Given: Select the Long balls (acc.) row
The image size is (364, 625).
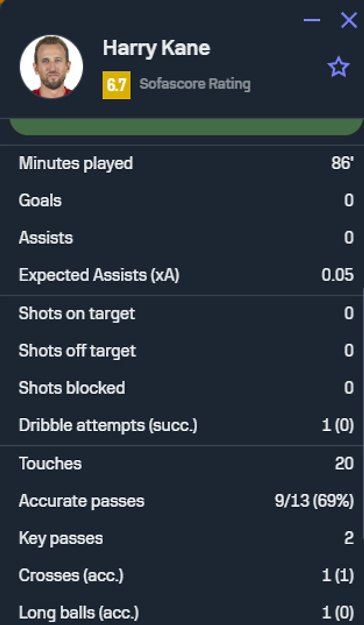Looking at the screenshot, I should pyautogui.click(x=182, y=612).
